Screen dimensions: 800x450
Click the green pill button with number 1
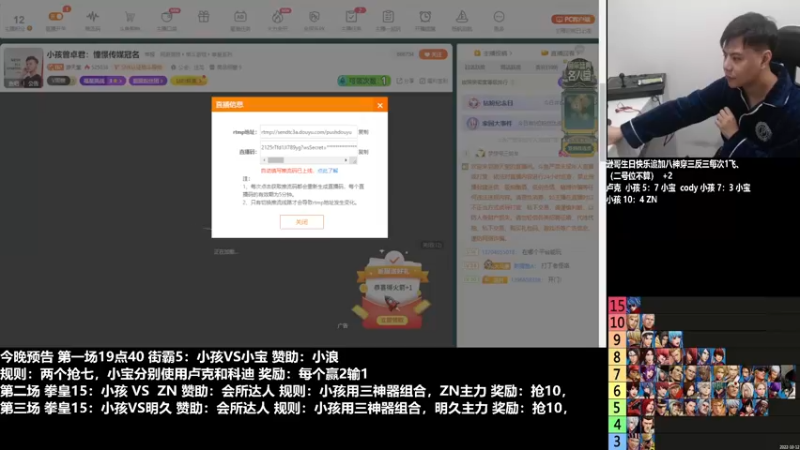click(364, 81)
